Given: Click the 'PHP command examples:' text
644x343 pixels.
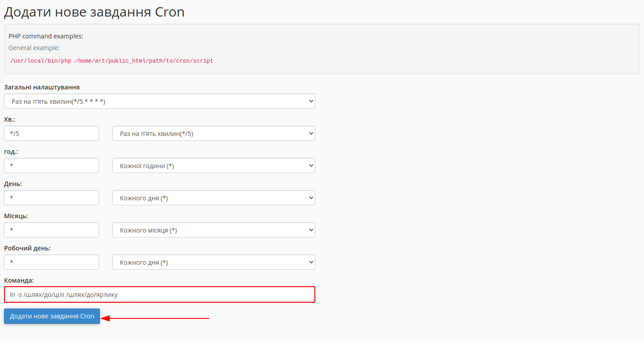Looking at the screenshot, I should 46,36.
